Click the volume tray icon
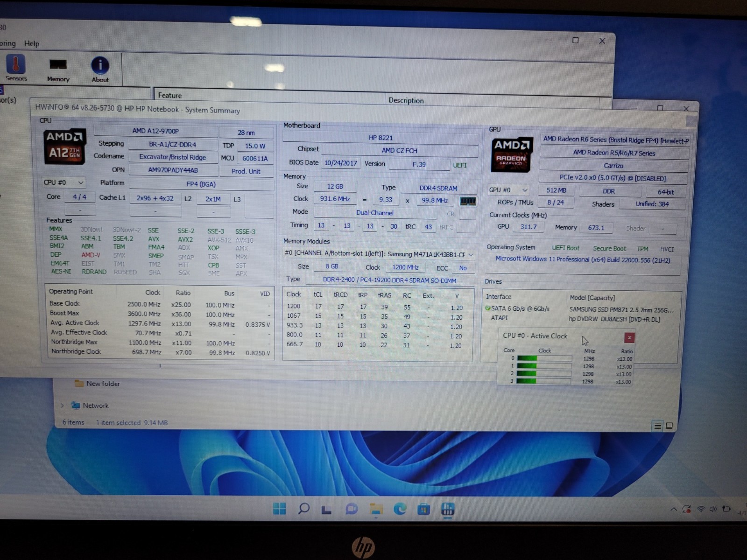Viewport: 747px width, 560px height. pyautogui.click(x=713, y=509)
